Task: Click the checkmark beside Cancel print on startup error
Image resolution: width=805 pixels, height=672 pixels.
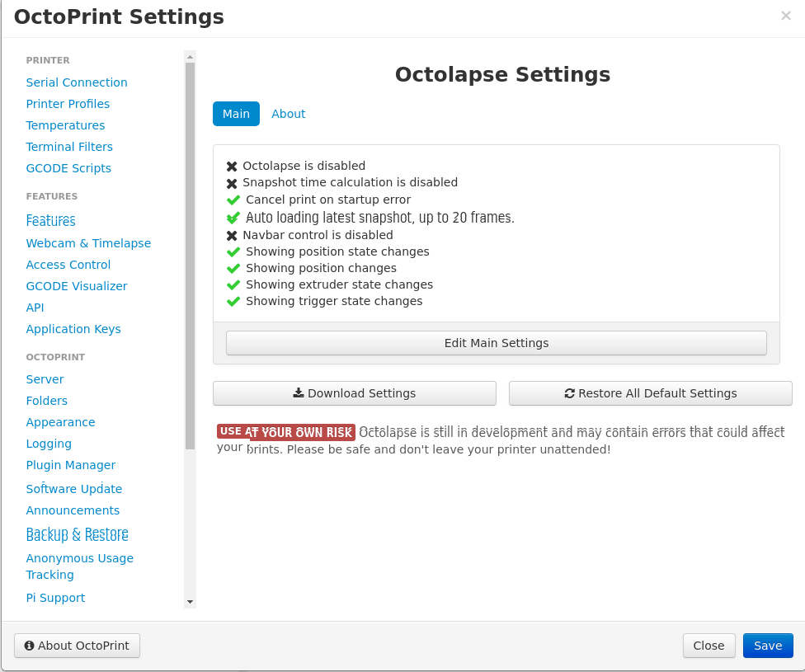Action: [233, 200]
